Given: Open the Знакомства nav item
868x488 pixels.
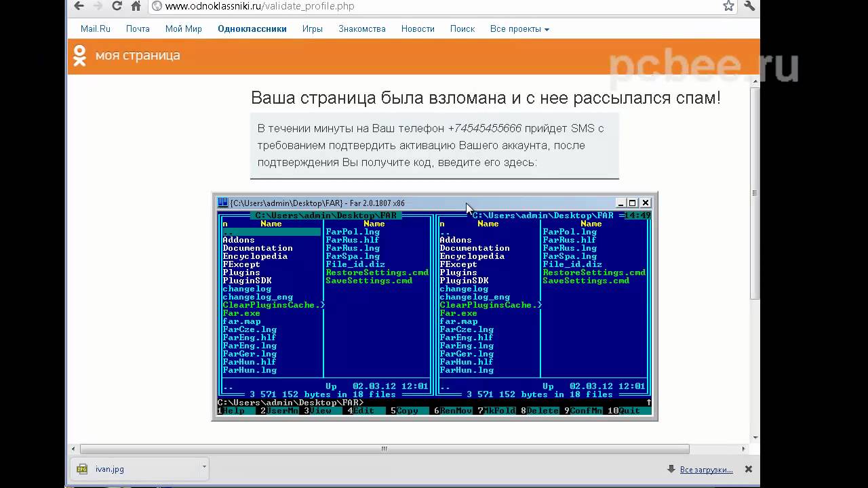Looking at the screenshot, I should (362, 29).
